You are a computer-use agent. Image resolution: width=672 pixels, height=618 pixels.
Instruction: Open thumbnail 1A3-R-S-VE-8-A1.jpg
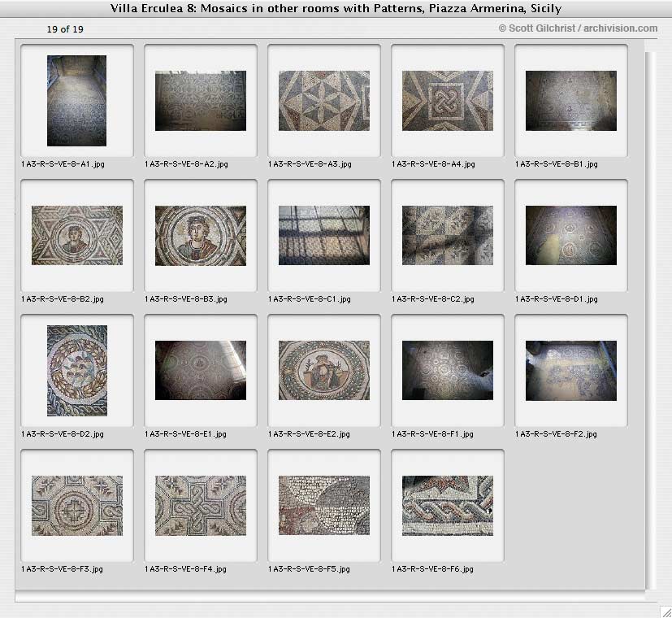coord(76,101)
